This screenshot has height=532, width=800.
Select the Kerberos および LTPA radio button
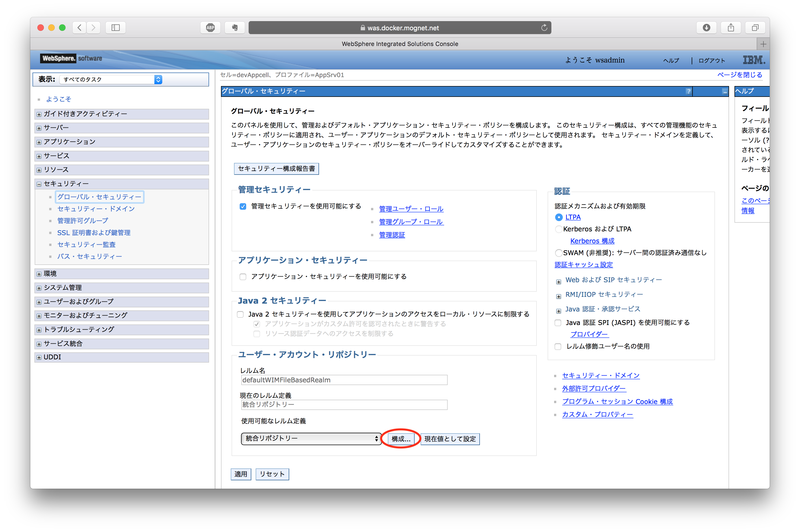(559, 229)
